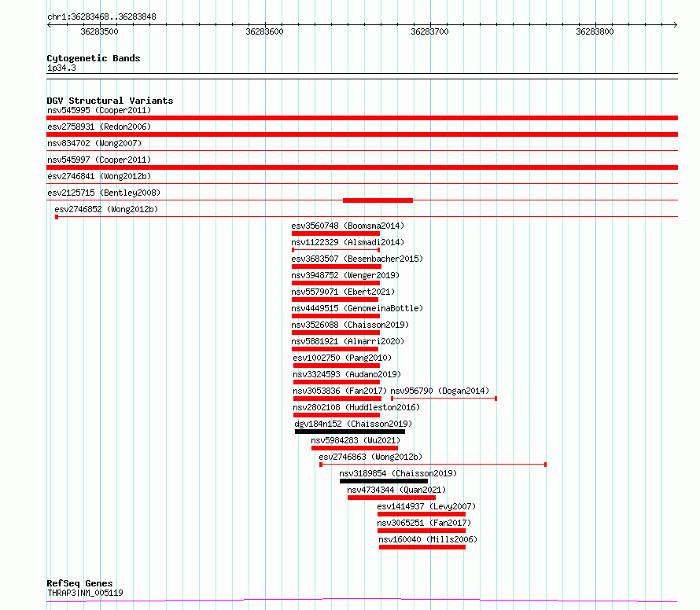Click the nsv956790 (Dogan2014) thin bar
The height and width of the screenshot is (610, 700).
point(444,398)
